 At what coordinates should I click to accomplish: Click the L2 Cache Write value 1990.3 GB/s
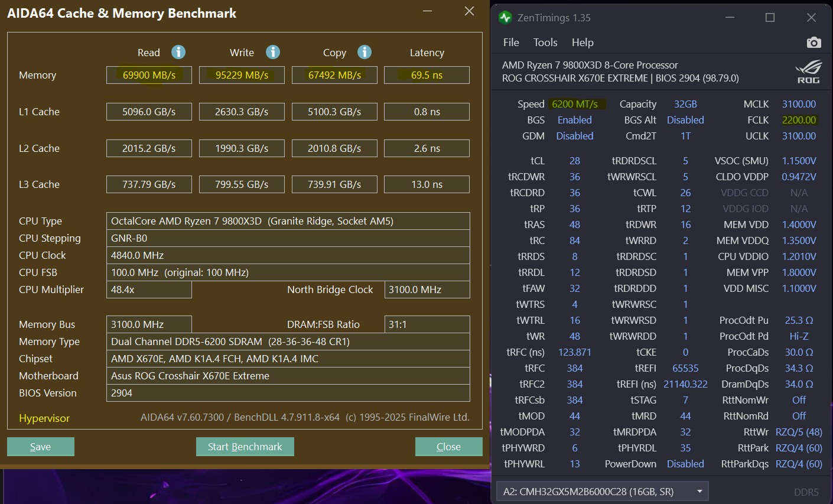coord(242,148)
